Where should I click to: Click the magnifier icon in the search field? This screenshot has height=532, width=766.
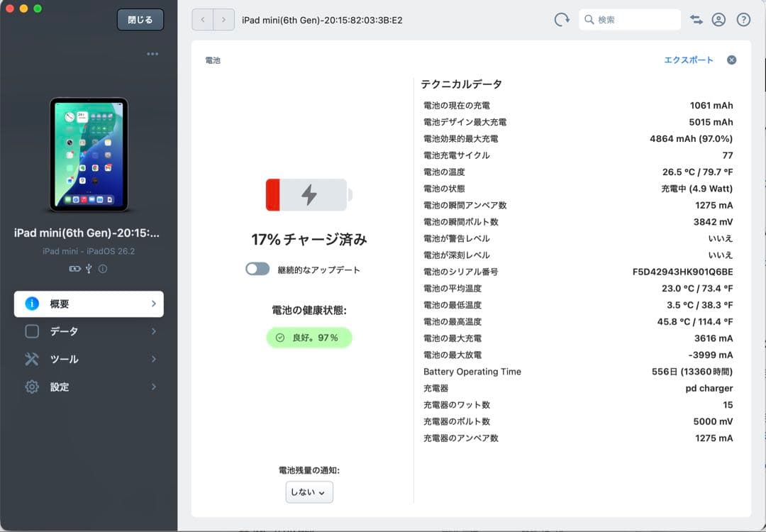pos(589,19)
